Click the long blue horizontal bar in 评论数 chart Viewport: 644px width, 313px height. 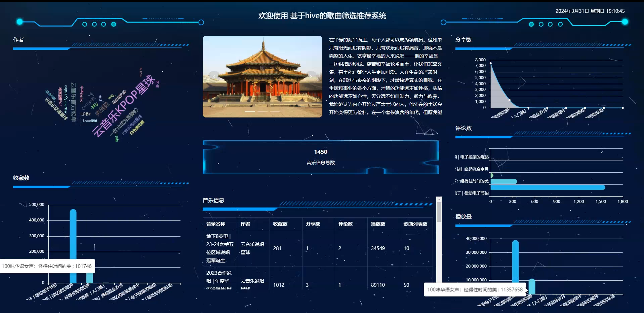pyautogui.click(x=548, y=187)
